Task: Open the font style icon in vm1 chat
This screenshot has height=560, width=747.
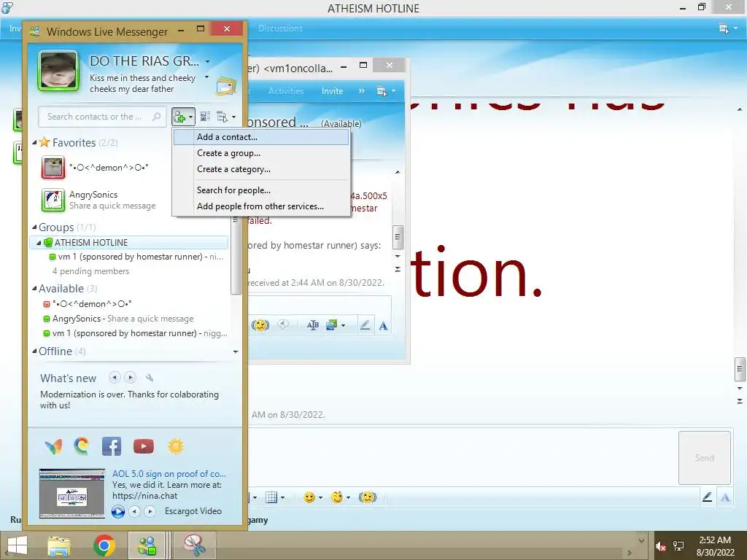Action: click(x=312, y=325)
